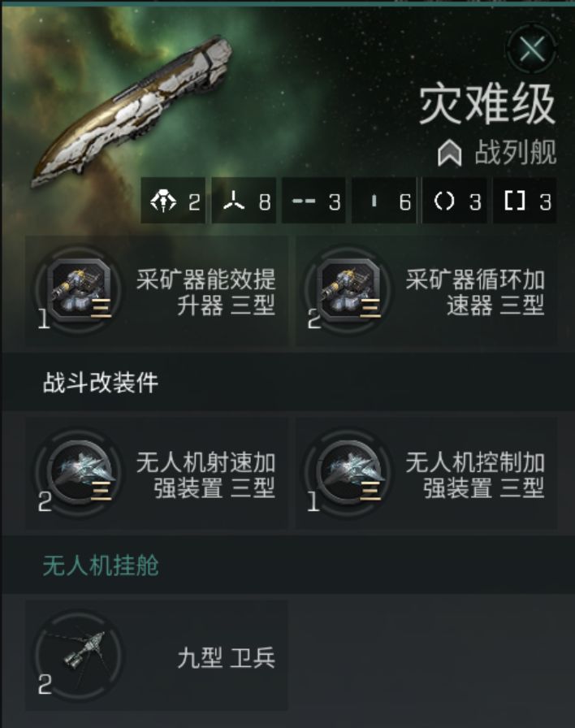Click the 灾难级 ship name title
Screen dimensions: 575x728
coord(487,104)
